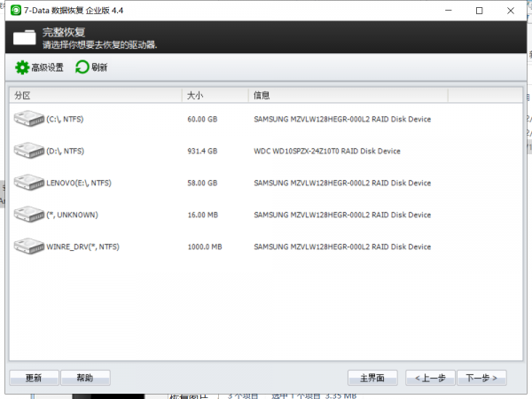Image resolution: width=532 pixels, height=399 pixels.
Task: Sort by the 大小 column header
Action: click(x=215, y=96)
